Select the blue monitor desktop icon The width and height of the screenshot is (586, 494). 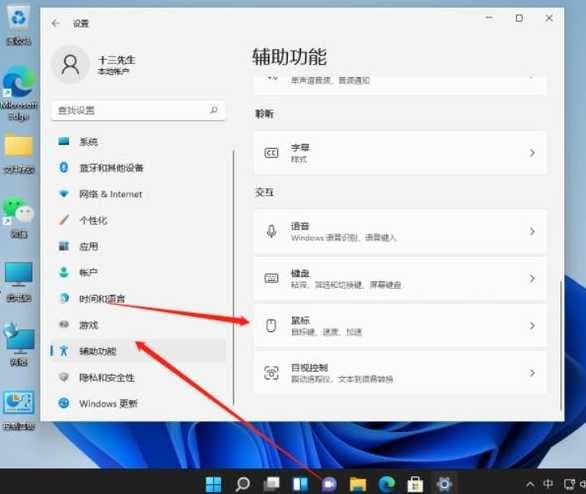[18, 282]
